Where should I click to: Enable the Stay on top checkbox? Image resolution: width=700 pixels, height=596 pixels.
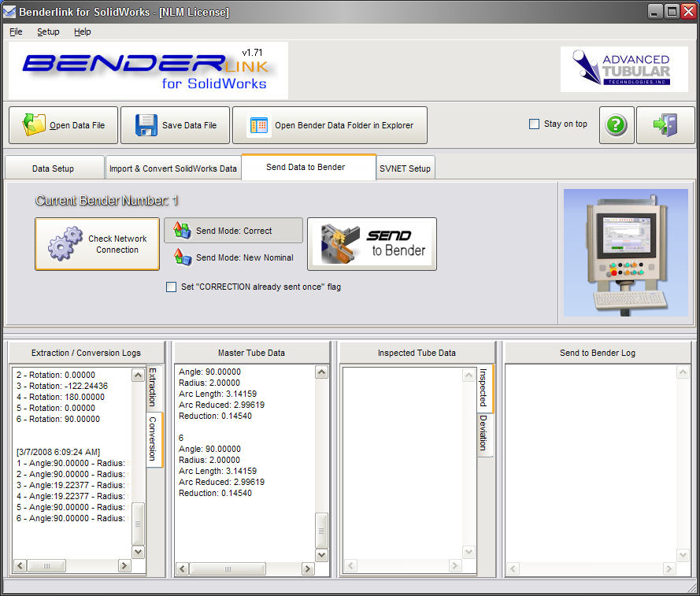point(535,124)
